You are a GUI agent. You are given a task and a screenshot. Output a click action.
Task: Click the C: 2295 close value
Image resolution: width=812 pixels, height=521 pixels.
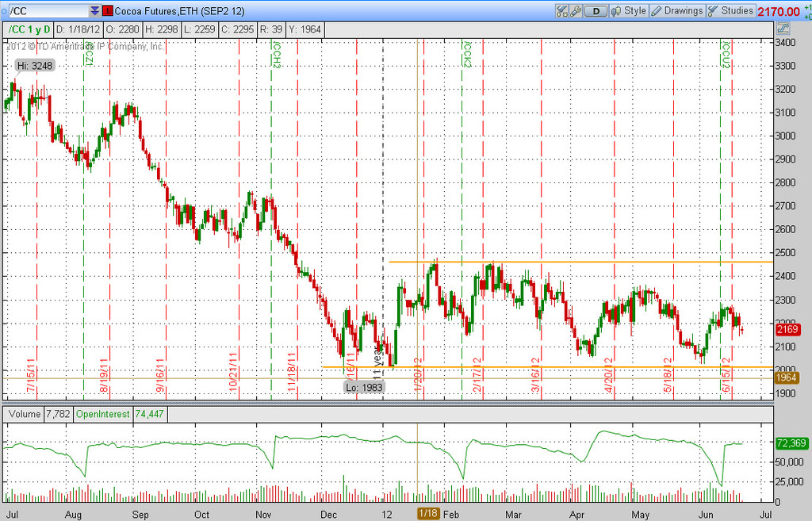click(237, 29)
